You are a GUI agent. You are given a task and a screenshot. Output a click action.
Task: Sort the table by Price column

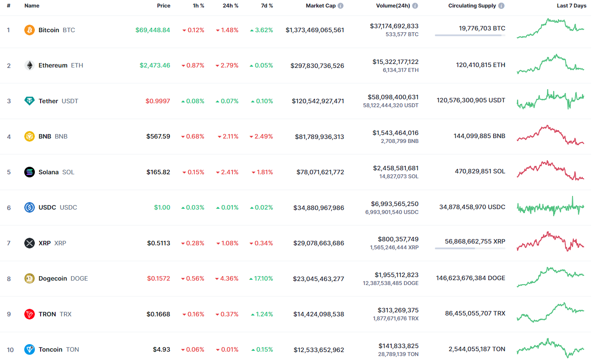(x=163, y=6)
